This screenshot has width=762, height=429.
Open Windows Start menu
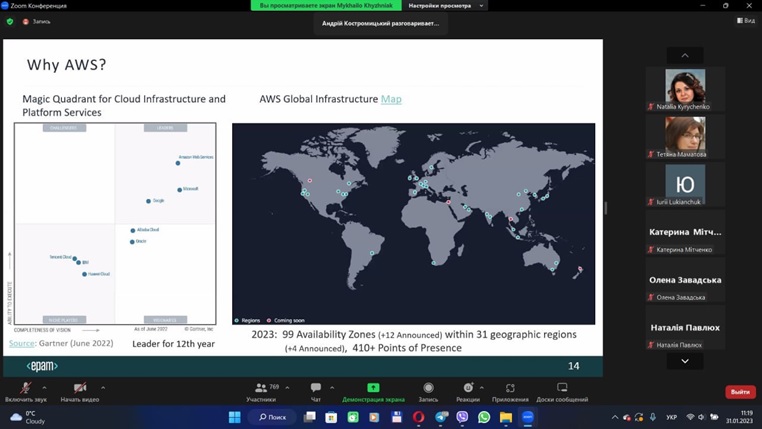coord(235,417)
